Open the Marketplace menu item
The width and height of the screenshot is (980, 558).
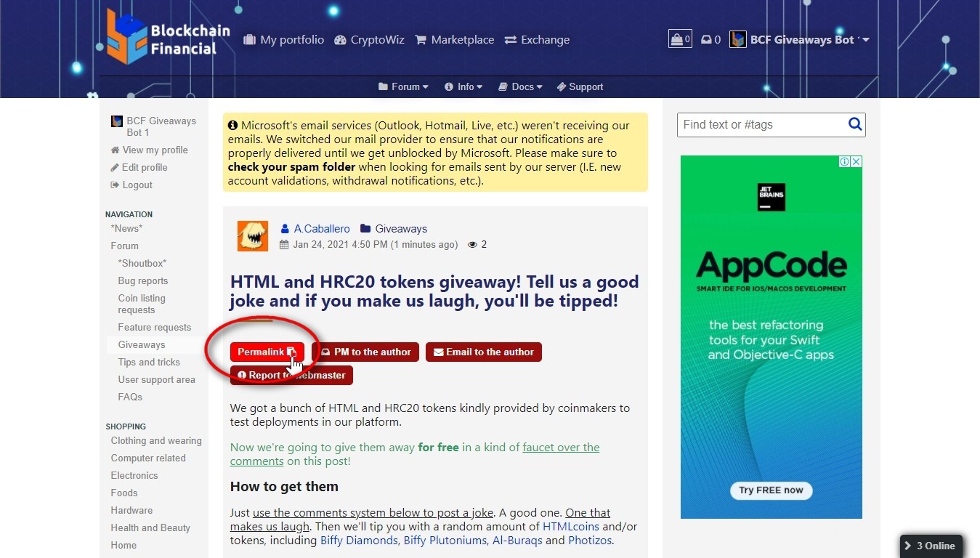tap(454, 40)
